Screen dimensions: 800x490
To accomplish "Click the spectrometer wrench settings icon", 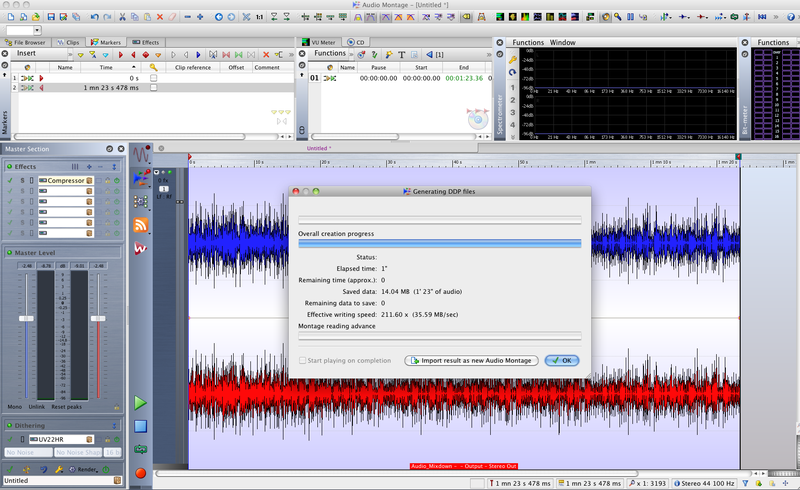I will 513,60.
